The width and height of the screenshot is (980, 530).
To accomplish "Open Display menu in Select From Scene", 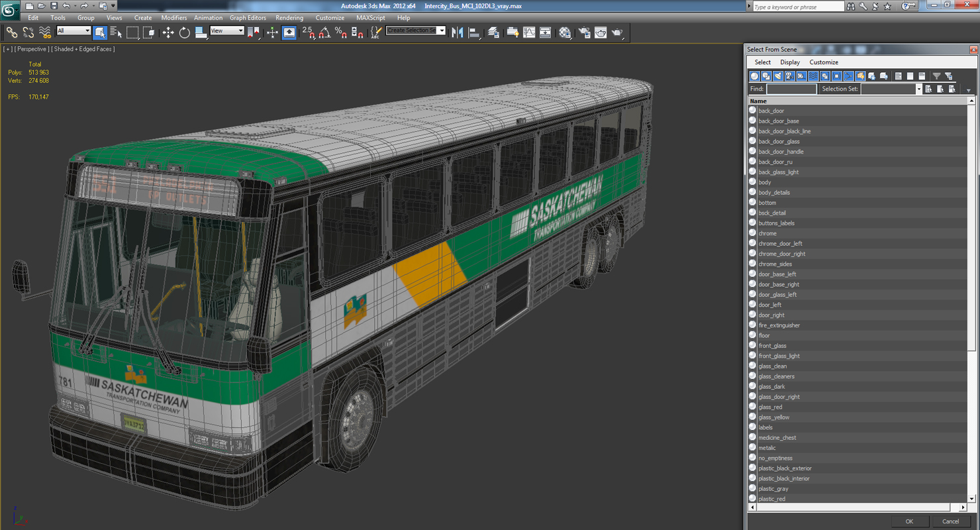I will [789, 62].
